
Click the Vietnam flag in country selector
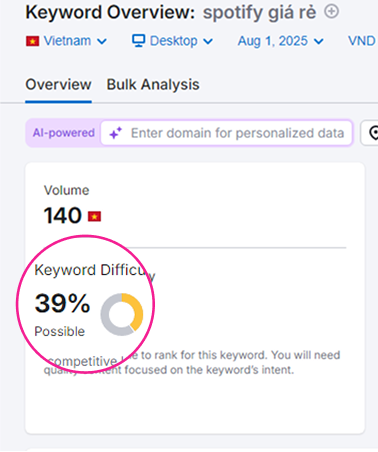(33, 41)
